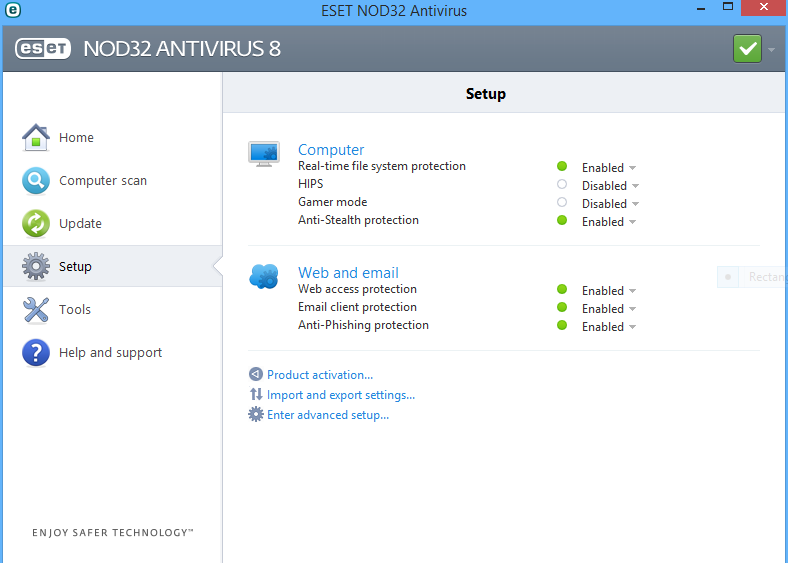788x563 pixels.
Task: Click the green Update arrows icon
Action: [36, 223]
